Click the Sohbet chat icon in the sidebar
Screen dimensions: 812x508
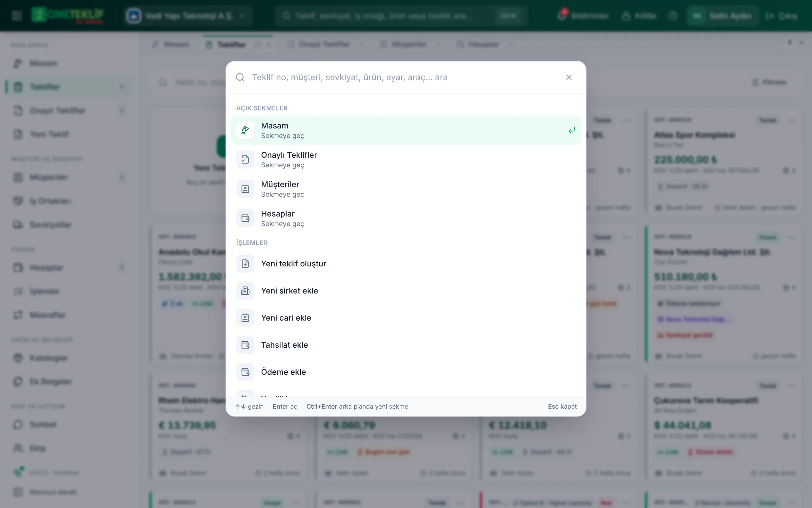(18, 424)
